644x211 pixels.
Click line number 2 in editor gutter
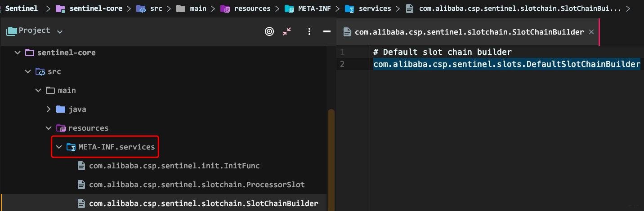[342, 64]
